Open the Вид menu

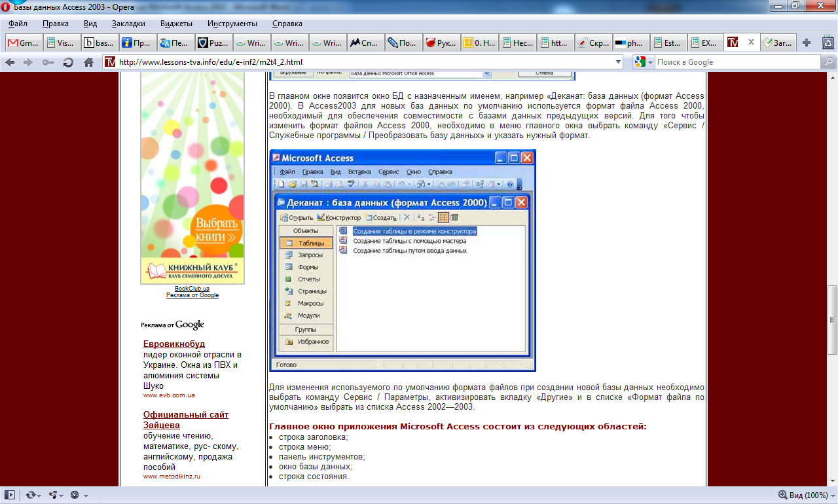click(90, 24)
